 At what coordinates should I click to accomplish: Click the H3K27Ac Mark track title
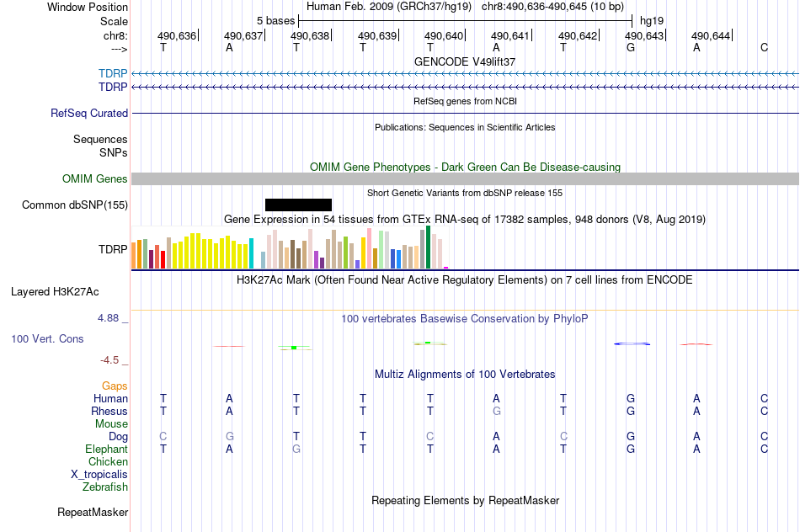click(x=465, y=280)
